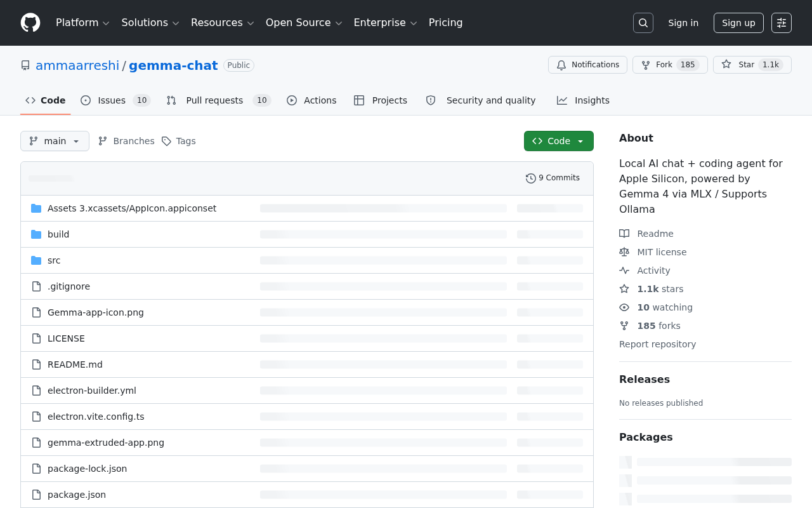This screenshot has height=508, width=812.
Task: Open the Actions tab
Action: (x=311, y=100)
